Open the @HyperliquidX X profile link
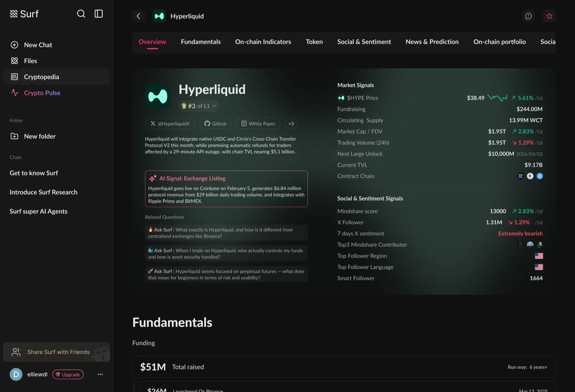 (x=170, y=124)
